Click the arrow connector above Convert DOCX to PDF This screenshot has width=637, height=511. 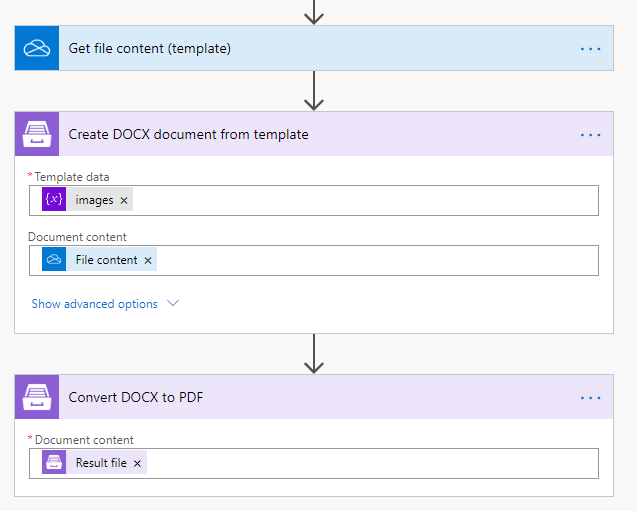tap(315, 353)
